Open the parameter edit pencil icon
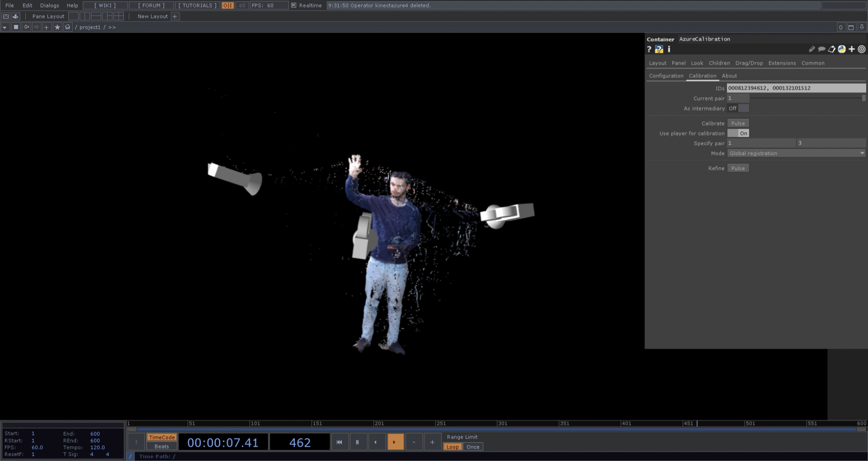Image resolution: width=868 pixels, height=461 pixels. (x=812, y=49)
